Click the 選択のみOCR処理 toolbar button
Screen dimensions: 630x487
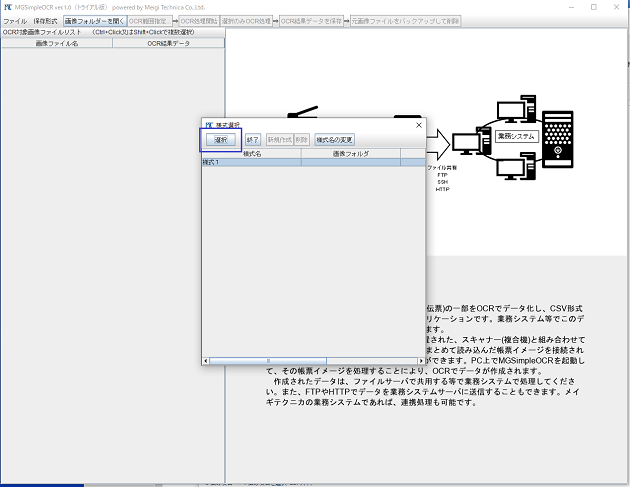(246, 21)
